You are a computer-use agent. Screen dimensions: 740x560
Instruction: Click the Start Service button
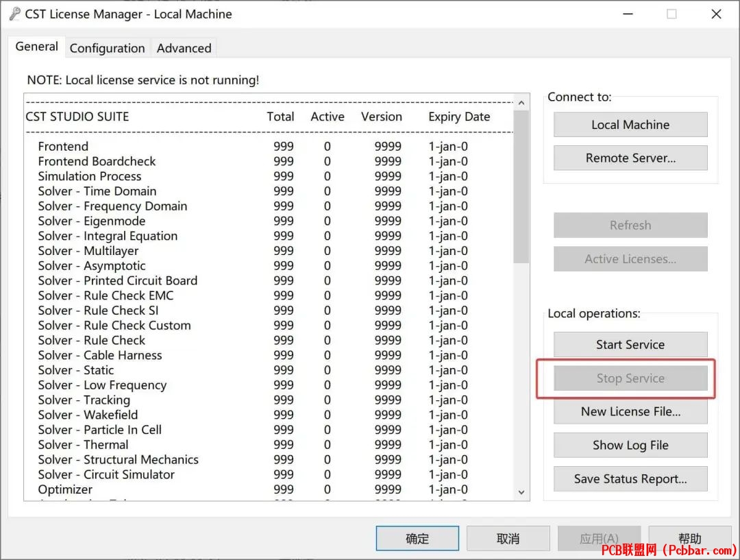coord(630,345)
